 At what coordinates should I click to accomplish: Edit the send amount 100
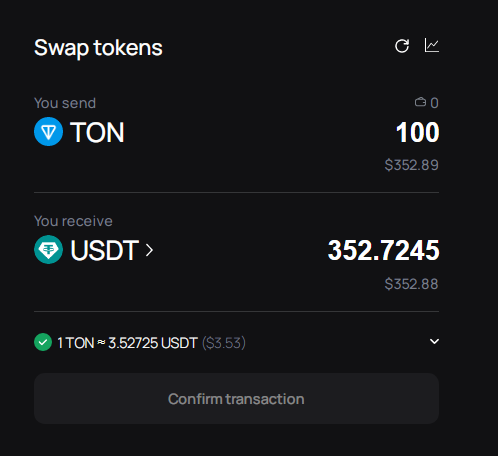pos(418,132)
